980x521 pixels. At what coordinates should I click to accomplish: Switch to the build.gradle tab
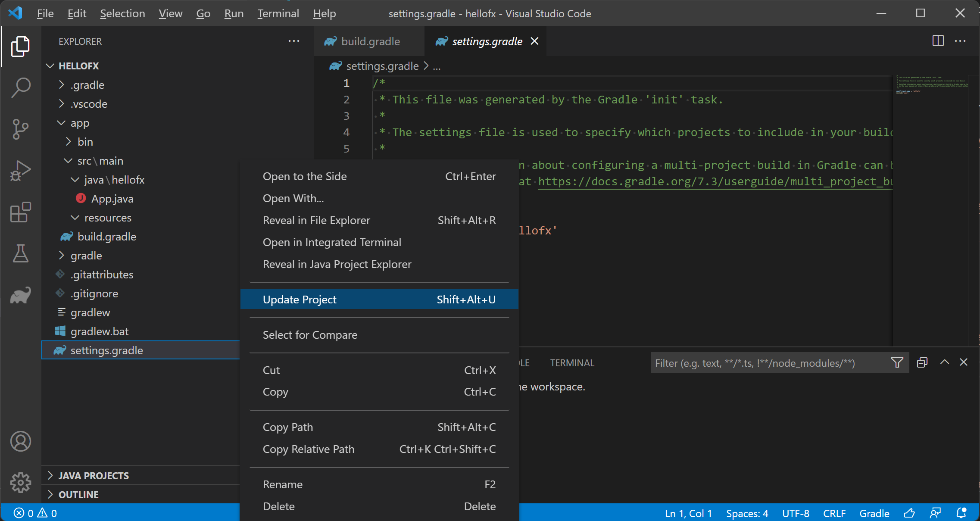click(370, 41)
